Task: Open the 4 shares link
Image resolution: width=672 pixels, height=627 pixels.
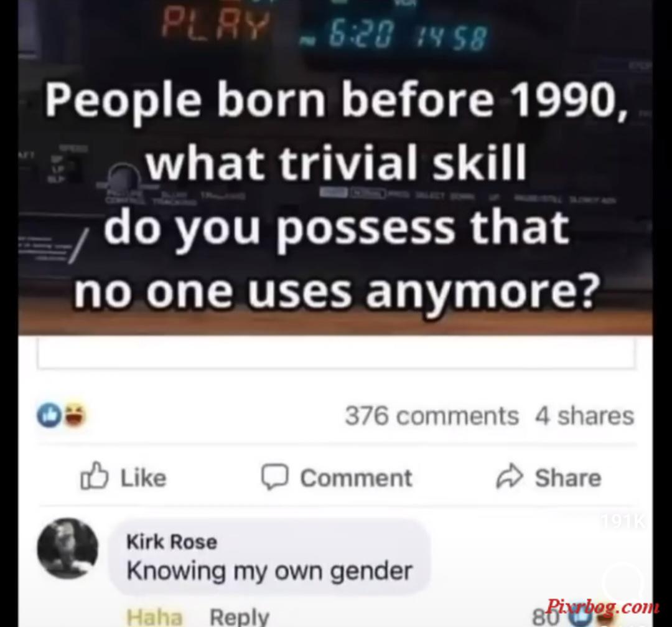Action: click(x=584, y=415)
